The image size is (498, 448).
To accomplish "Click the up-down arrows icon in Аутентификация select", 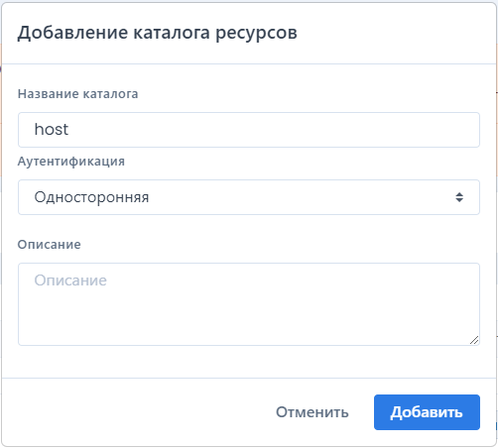I will 459,197.
